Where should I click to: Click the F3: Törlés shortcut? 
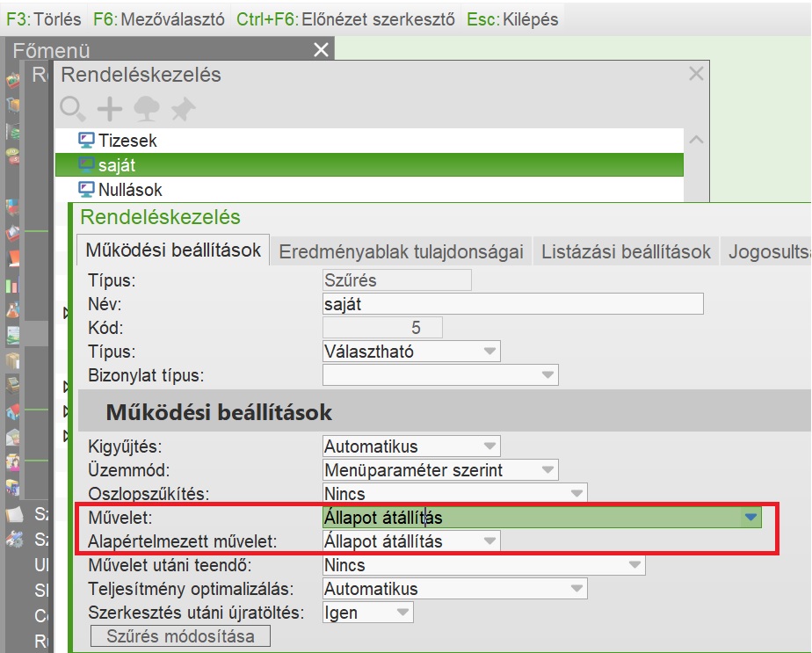tap(44, 19)
